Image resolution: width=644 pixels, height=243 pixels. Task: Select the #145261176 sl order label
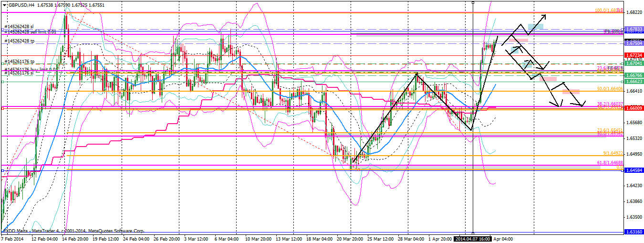[x=19, y=73]
